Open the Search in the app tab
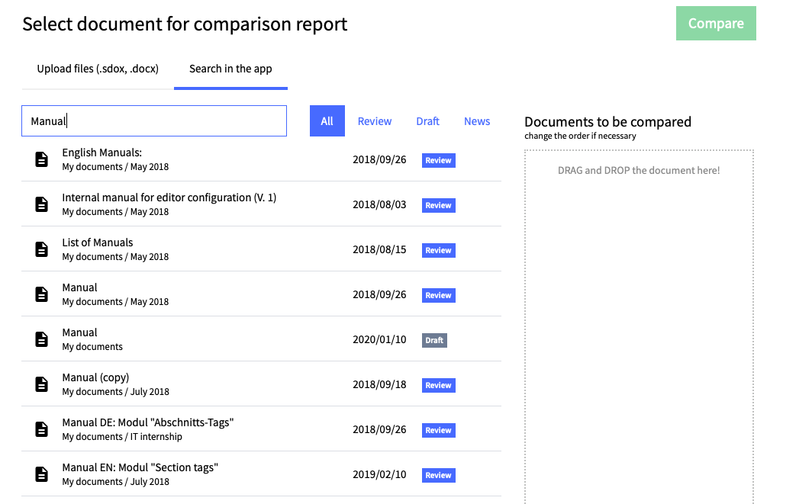Viewport: 812px width, 504px height. coord(230,69)
